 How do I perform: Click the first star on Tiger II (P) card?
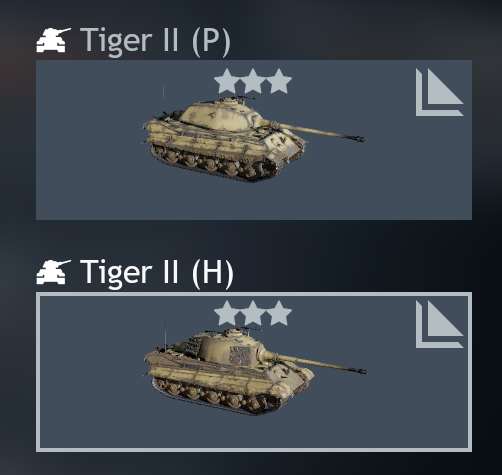click(x=227, y=81)
